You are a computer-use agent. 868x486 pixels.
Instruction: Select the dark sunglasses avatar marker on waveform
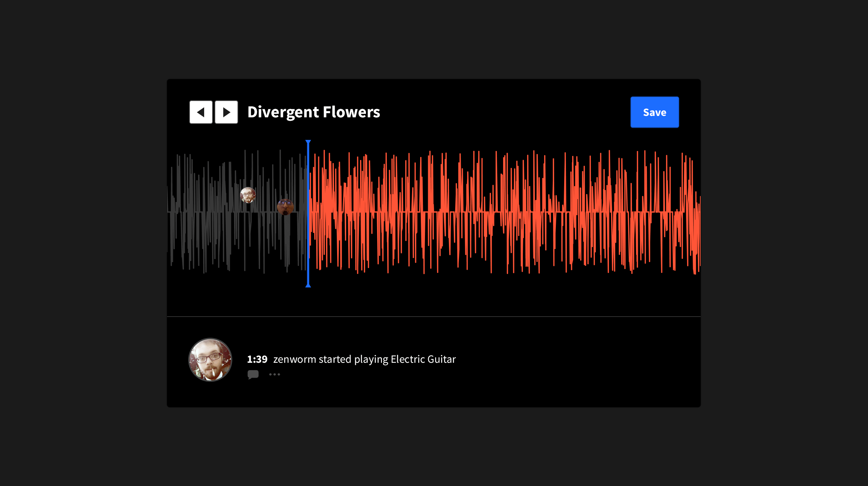point(285,207)
